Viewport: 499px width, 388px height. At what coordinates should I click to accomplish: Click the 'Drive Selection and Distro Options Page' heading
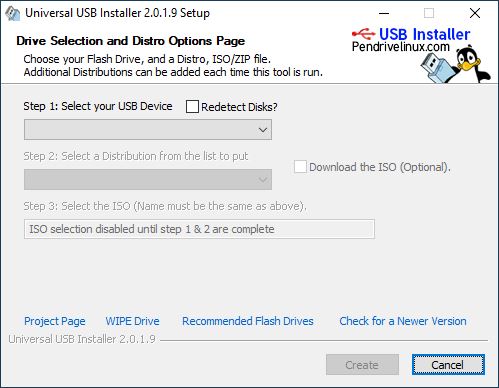(130, 41)
